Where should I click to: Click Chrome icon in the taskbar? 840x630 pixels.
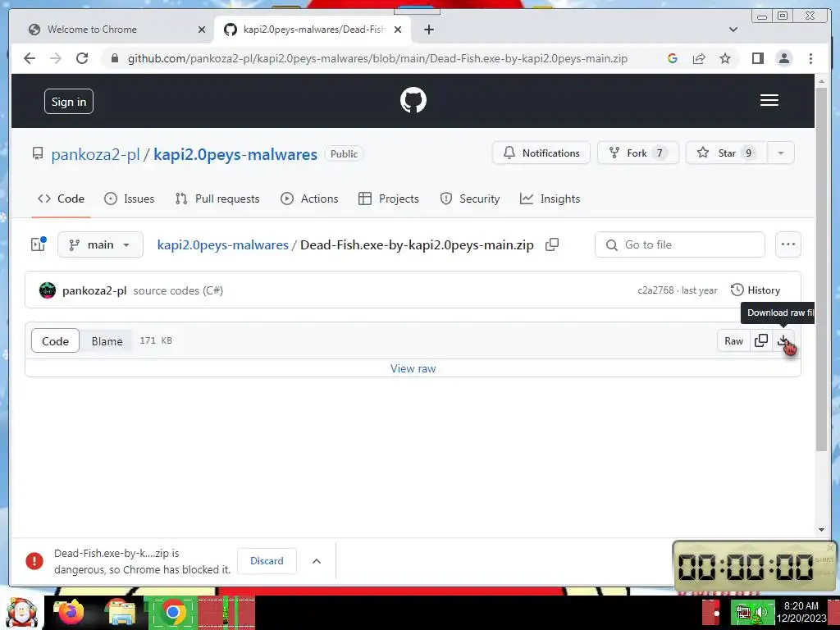172,612
